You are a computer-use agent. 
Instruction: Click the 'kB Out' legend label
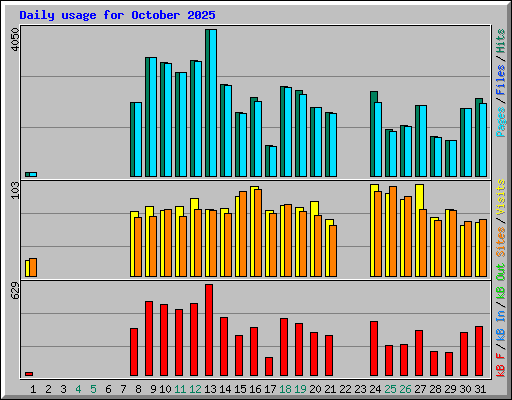click(x=500, y=282)
